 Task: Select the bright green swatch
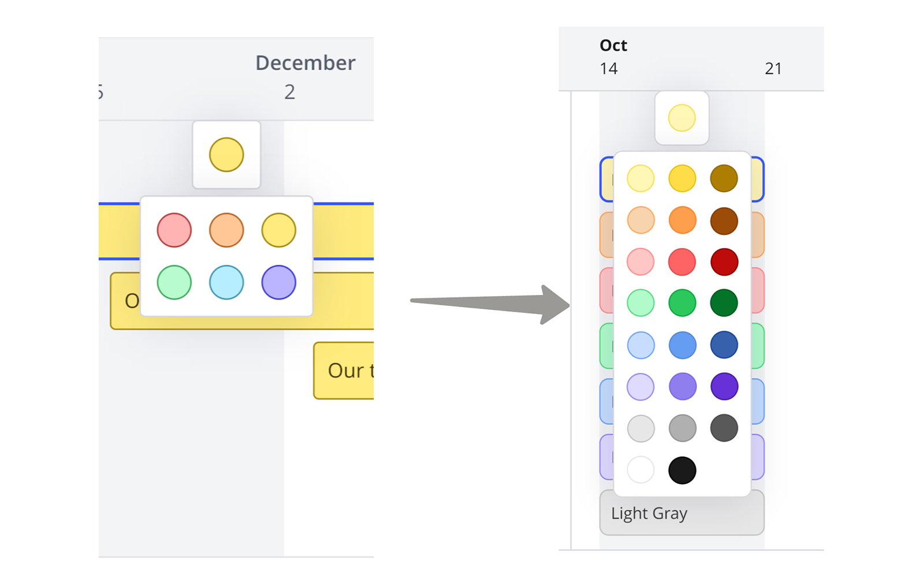[x=682, y=303]
